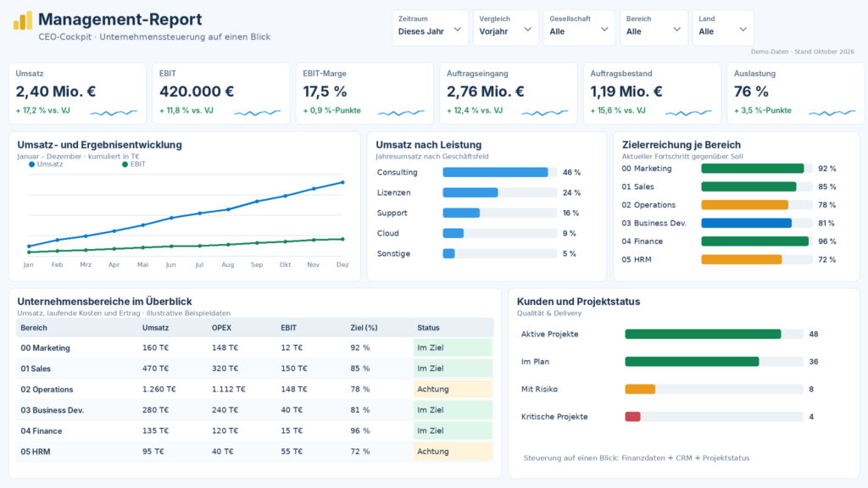
Task: Click the blue 03 Business Dev. target bar
Action: coord(746,223)
